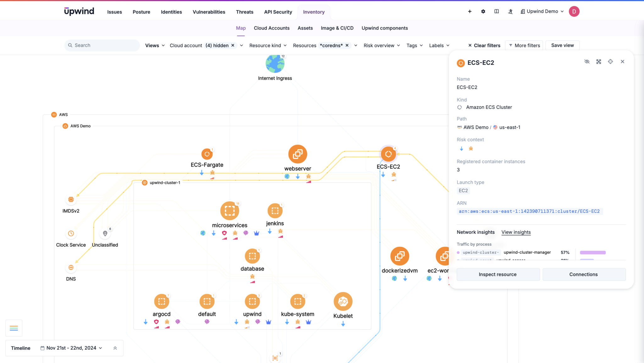The height and width of the screenshot is (363, 644).
Task: Select the Internet Ingress globe node
Action: [x=275, y=63]
